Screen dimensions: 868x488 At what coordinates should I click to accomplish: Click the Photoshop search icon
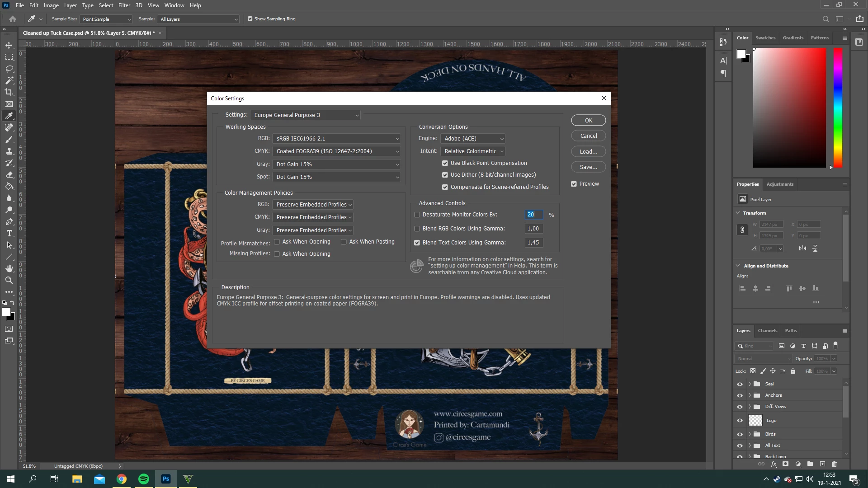pyautogui.click(x=826, y=19)
